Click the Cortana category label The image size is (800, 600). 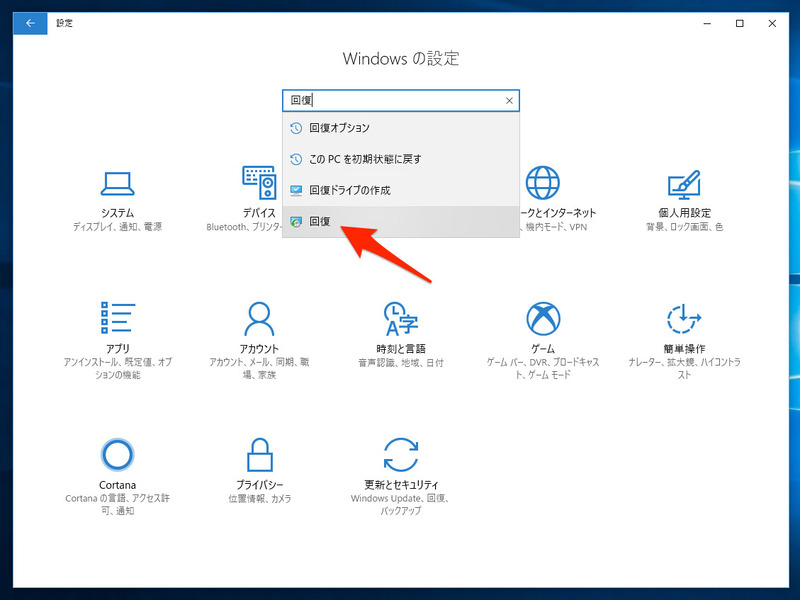117,485
